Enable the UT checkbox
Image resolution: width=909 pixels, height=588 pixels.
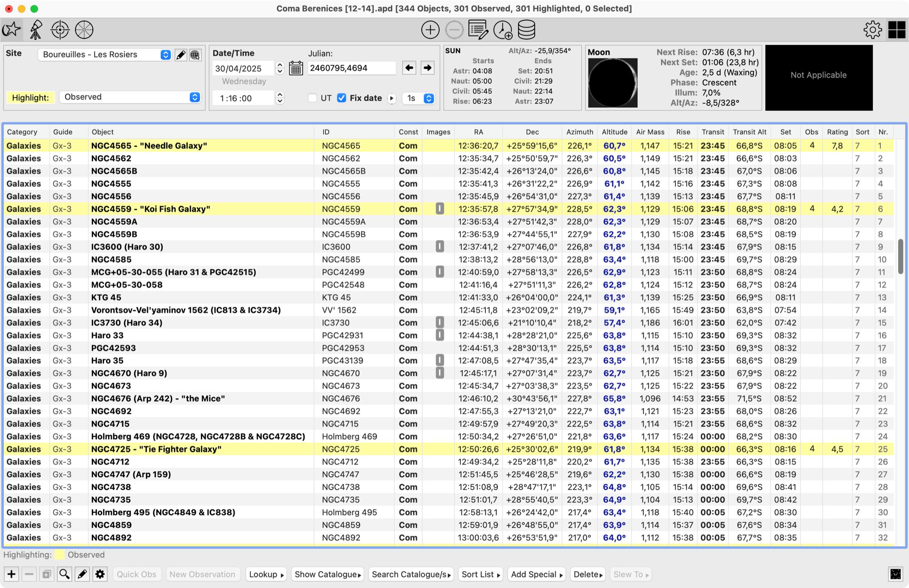tap(313, 98)
